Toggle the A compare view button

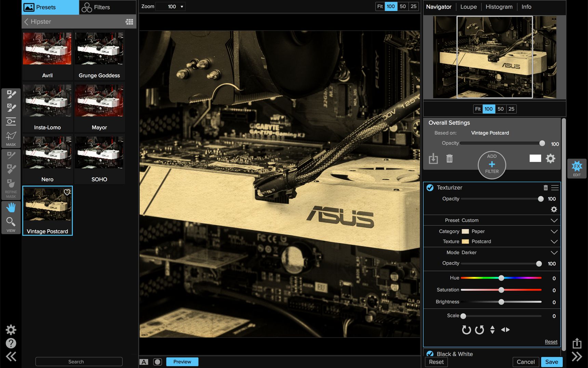tap(144, 362)
